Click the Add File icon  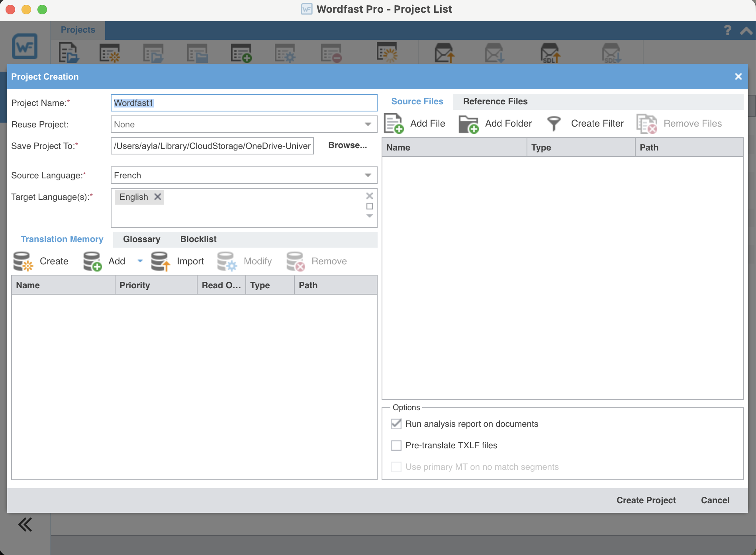click(394, 123)
